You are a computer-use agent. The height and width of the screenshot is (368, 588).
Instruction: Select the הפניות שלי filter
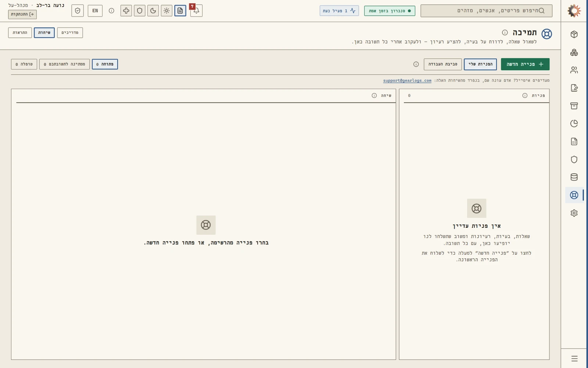(x=480, y=64)
